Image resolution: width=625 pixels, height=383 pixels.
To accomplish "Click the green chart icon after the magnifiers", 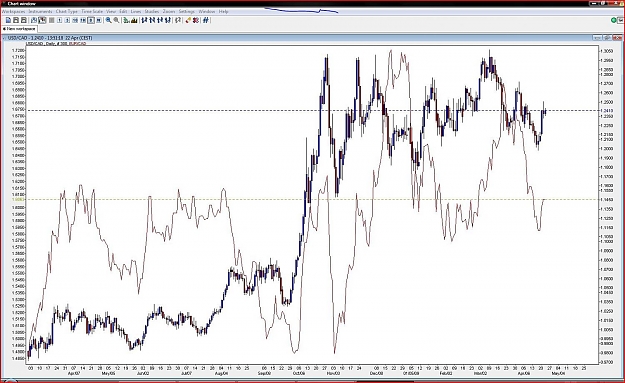I will (x=126, y=20).
